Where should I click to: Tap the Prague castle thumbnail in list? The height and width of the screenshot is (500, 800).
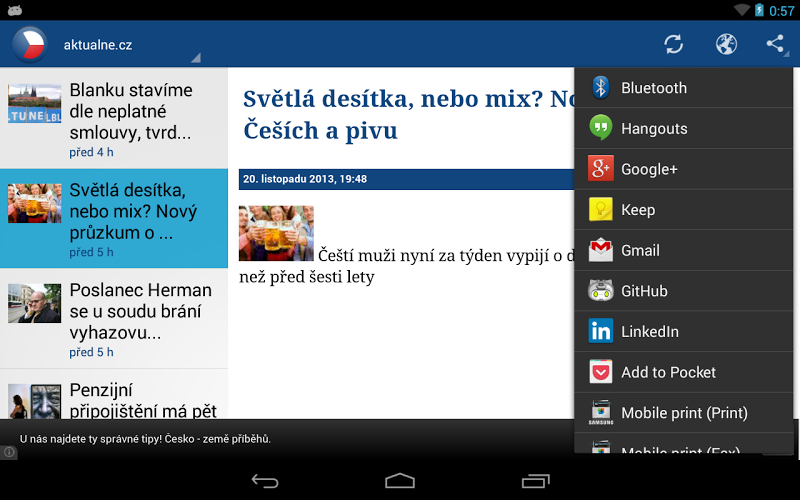coord(34,104)
